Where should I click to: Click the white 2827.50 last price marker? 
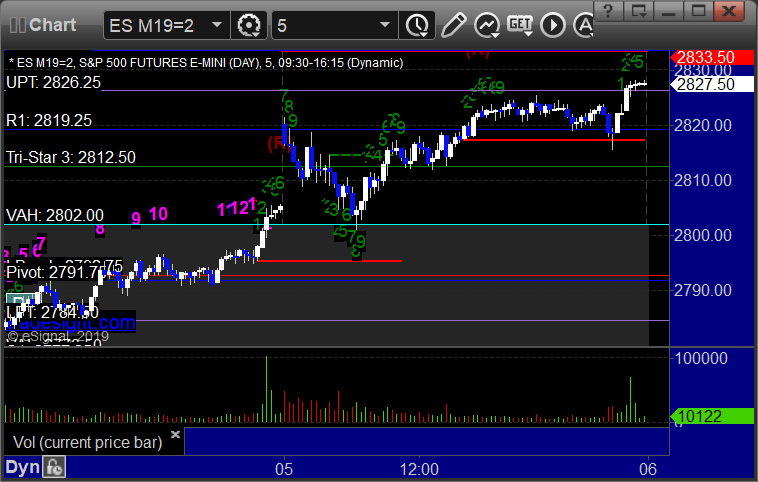(x=712, y=84)
